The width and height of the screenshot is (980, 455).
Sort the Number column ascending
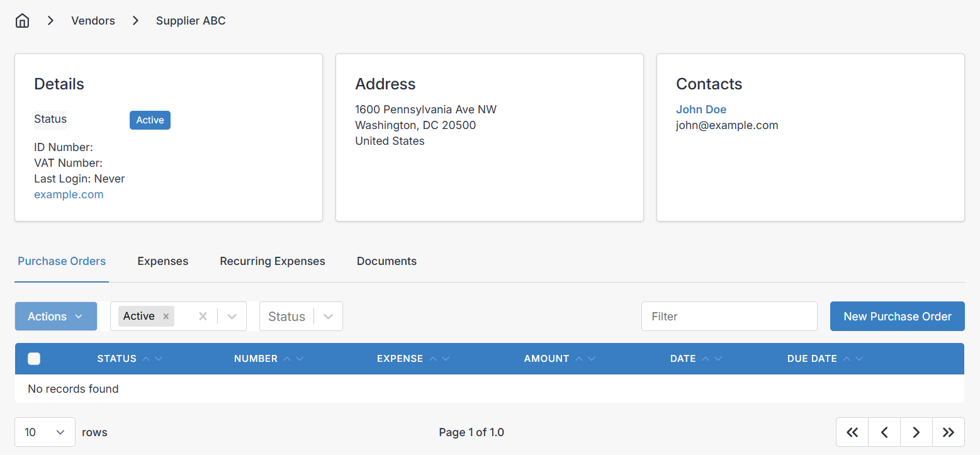coord(287,358)
